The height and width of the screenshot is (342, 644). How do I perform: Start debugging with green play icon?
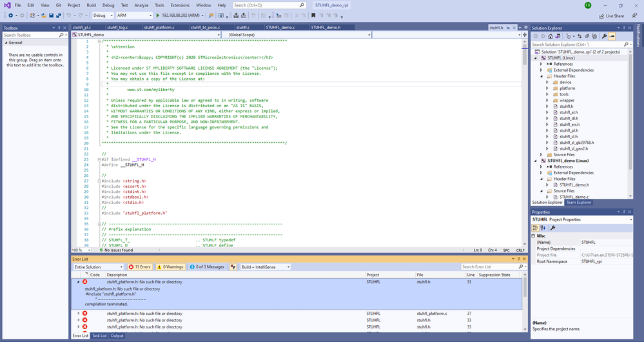coord(158,15)
